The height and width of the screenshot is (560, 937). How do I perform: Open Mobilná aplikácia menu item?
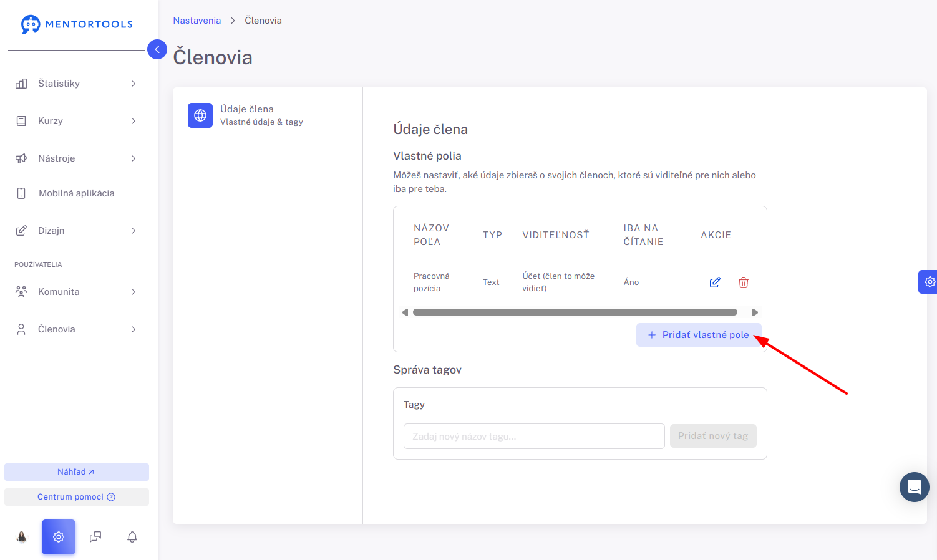[x=75, y=193]
